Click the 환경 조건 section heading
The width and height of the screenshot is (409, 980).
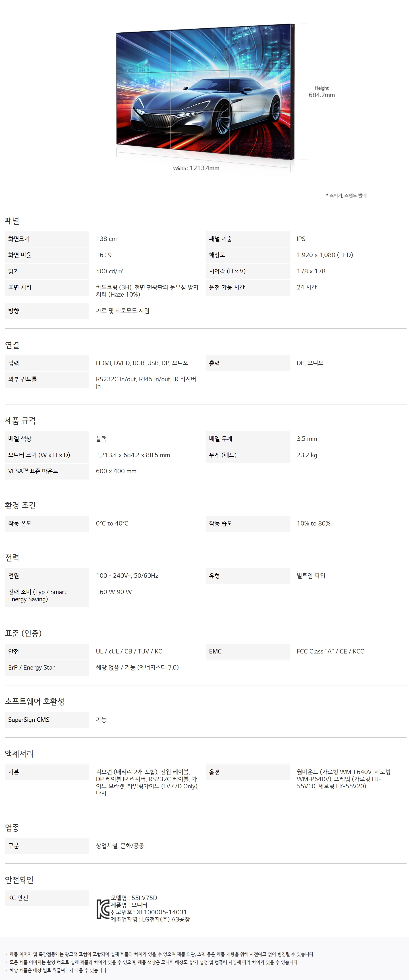pos(21,505)
